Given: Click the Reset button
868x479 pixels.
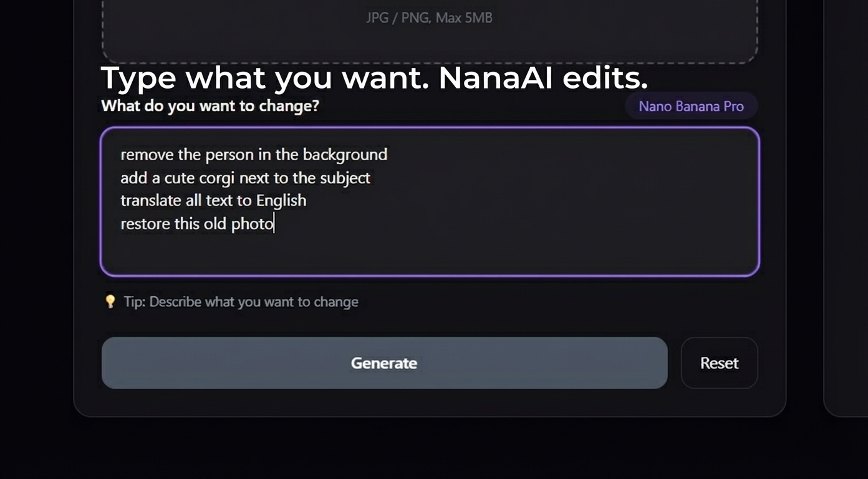Looking at the screenshot, I should pyautogui.click(x=719, y=363).
